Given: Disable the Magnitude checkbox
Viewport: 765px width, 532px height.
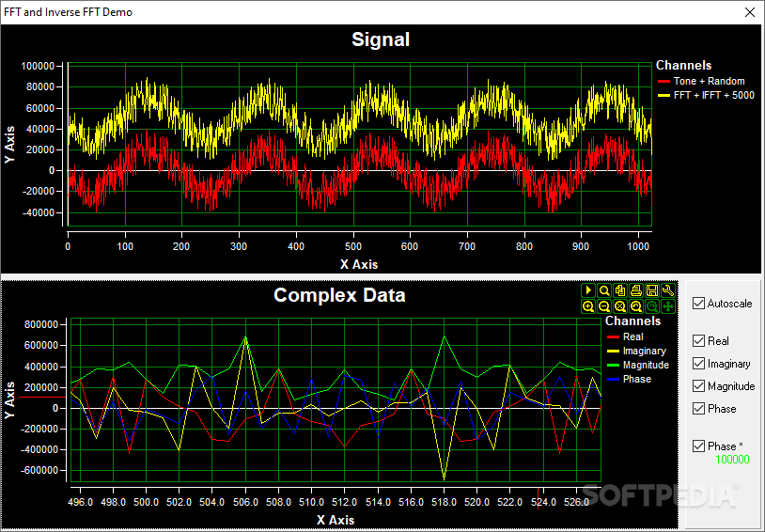Looking at the screenshot, I should (698, 386).
